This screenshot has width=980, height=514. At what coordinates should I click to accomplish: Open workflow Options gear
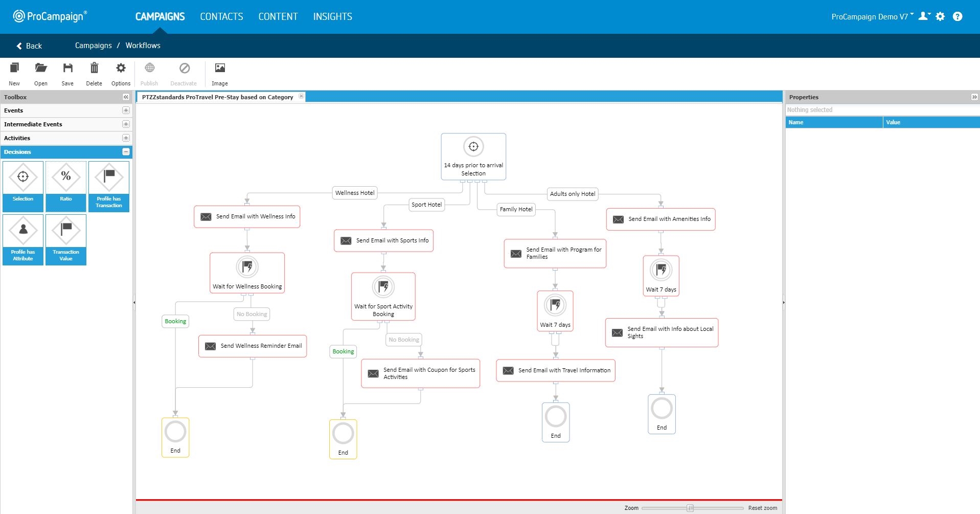pyautogui.click(x=121, y=74)
